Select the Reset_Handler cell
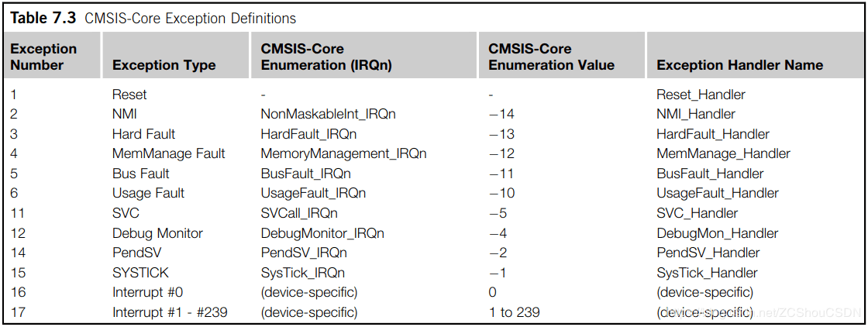868x327 pixels. click(x=701, y=95)
